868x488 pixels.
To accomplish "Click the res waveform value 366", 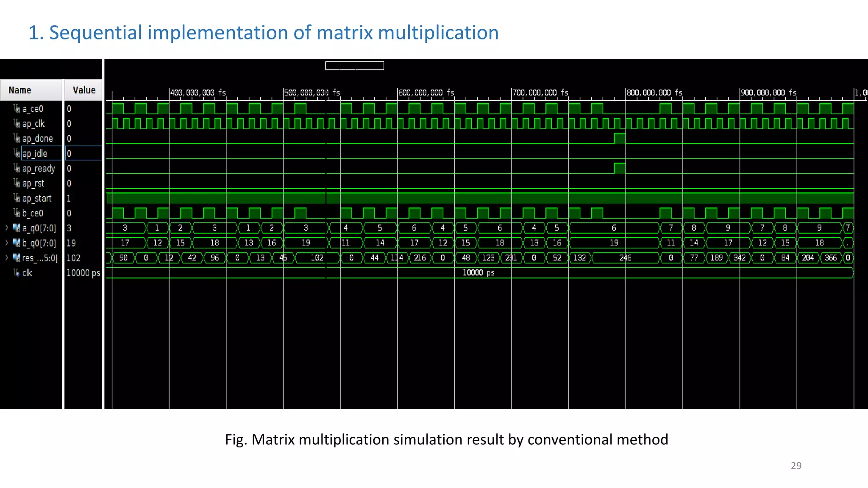I will (831, 258).
